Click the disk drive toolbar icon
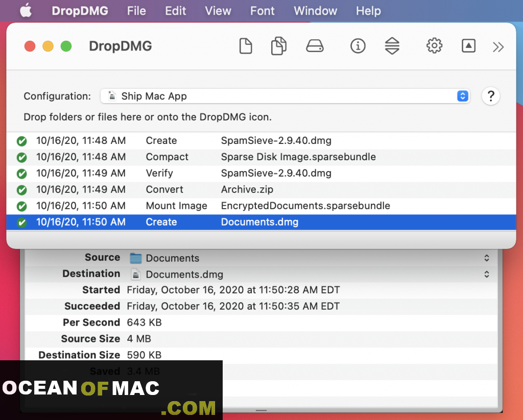 click(315, 46)
